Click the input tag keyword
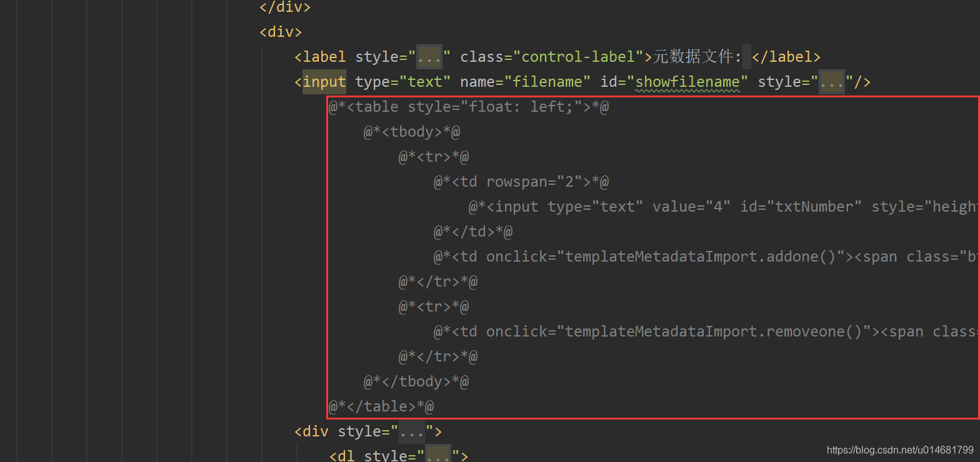 pos(324,82)
